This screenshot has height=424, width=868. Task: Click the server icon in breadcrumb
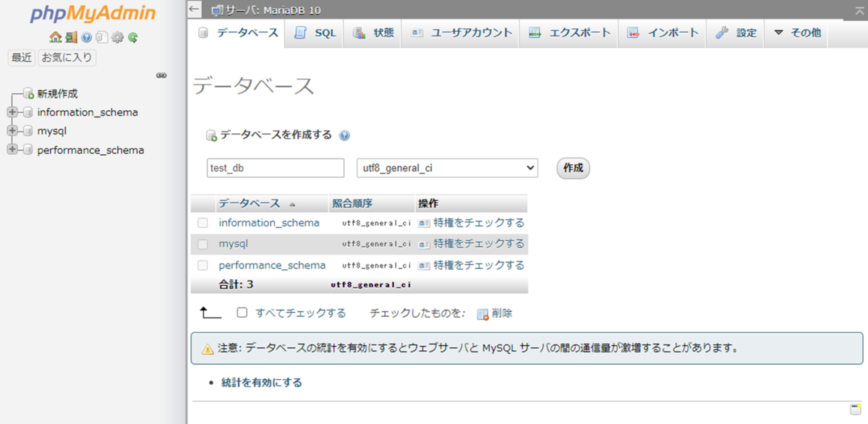217,11
